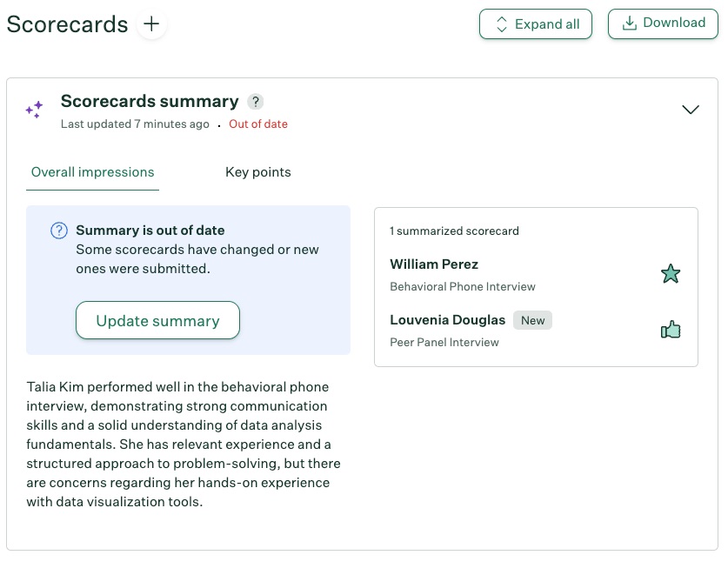Click the New badge beside Louvenia Douglas
Image resolution: width=728 pixels, height=575 pixels.
532,320
